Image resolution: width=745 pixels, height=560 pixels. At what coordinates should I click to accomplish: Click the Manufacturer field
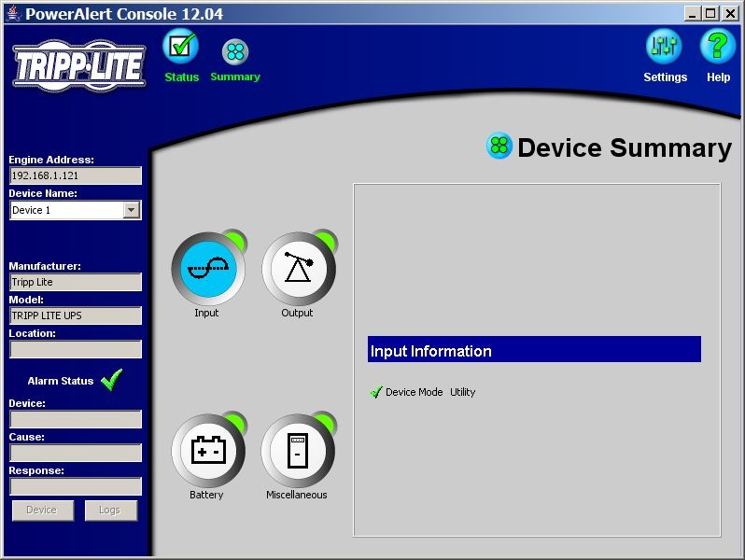click(x=76, y=282)
